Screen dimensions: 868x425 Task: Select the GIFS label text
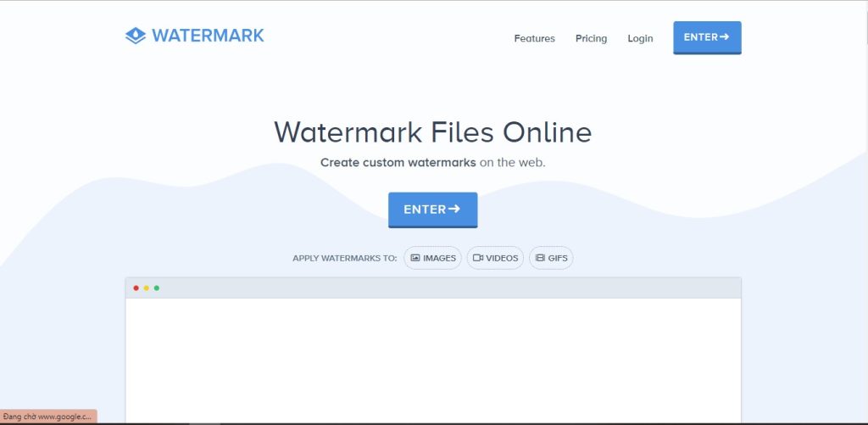coord(558,258)
